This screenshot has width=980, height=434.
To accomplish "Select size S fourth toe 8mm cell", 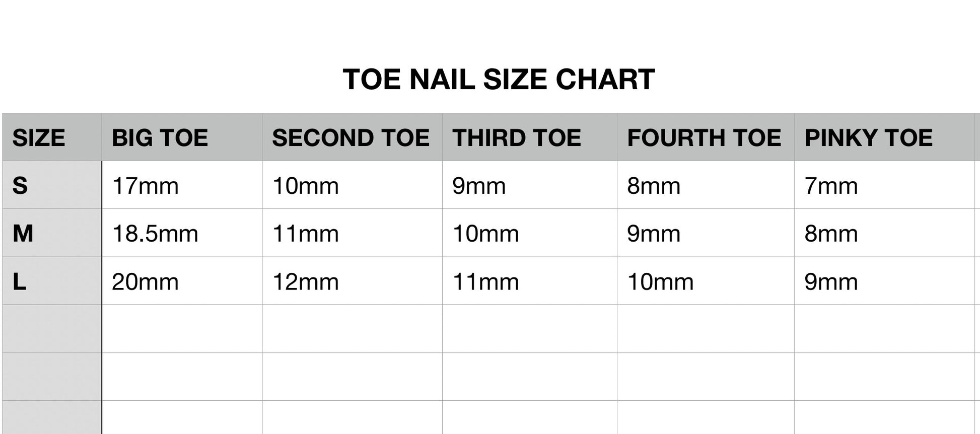I will (705, 185).
